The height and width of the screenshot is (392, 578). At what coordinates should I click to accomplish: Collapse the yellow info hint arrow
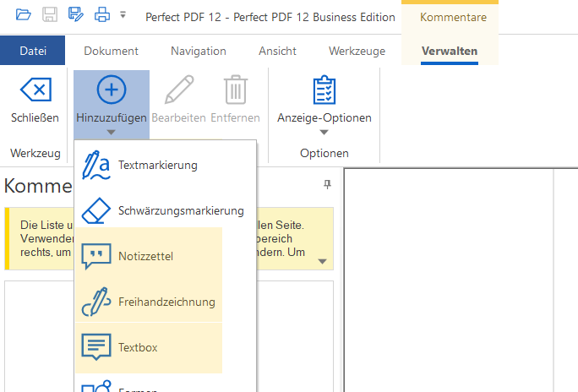322,261
